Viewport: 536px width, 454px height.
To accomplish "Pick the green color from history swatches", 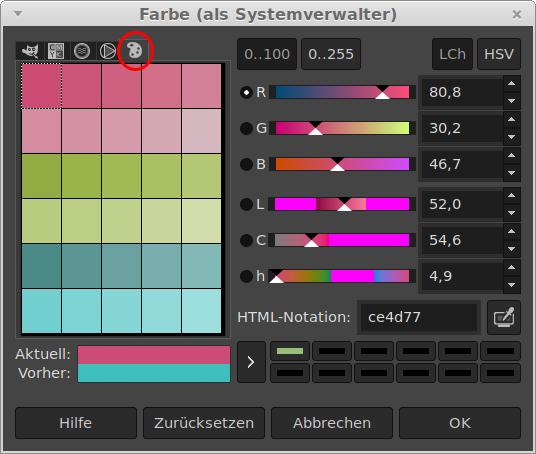I will [x=290, y=351].
